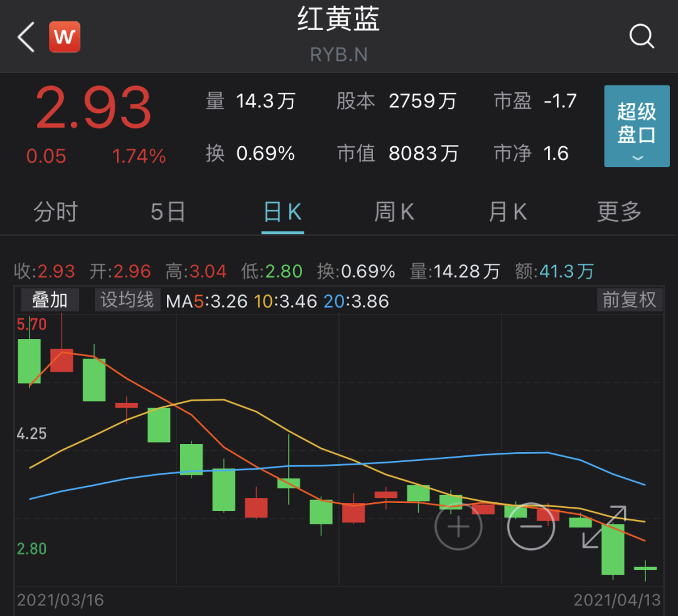Zoom in chart with plus circle
The image size is (678, 616).
pyautogui.click(x=458, y=526)
